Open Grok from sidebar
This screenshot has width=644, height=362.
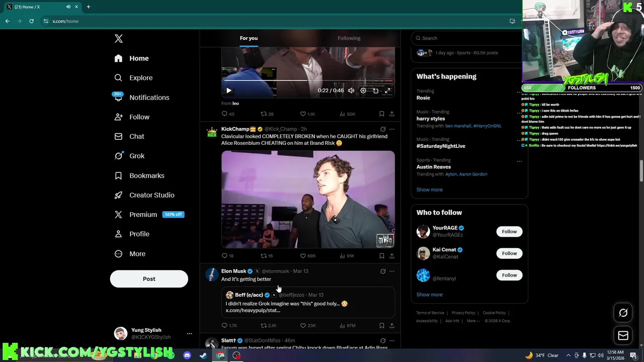(x=129, y=156)
